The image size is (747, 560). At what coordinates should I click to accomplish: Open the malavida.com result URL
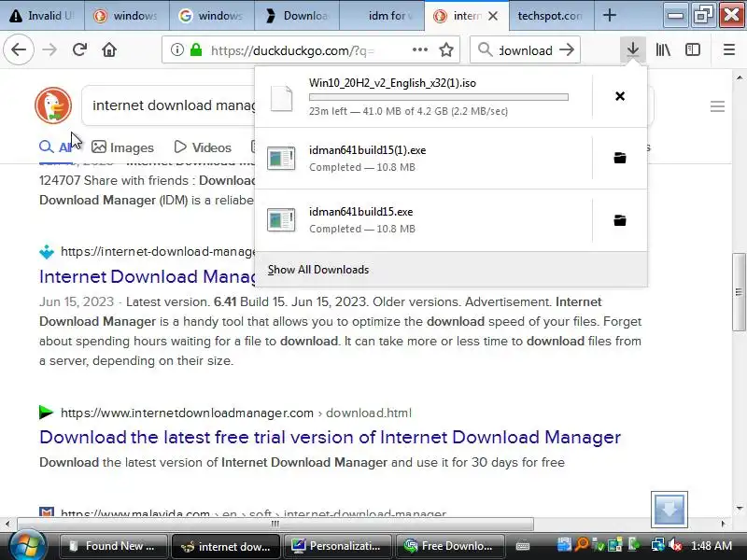[x=253, y=513]
